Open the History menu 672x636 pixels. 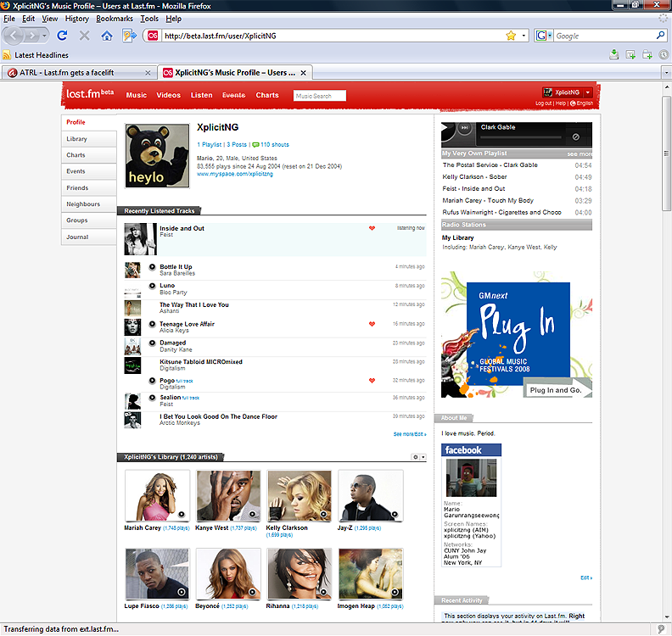coord(76,19)
